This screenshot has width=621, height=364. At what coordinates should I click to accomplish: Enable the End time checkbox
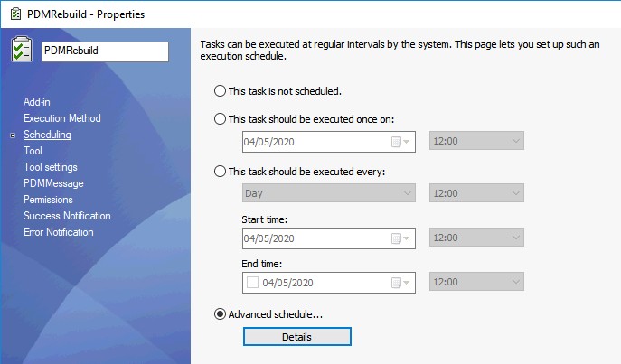[x=252, y=284]
